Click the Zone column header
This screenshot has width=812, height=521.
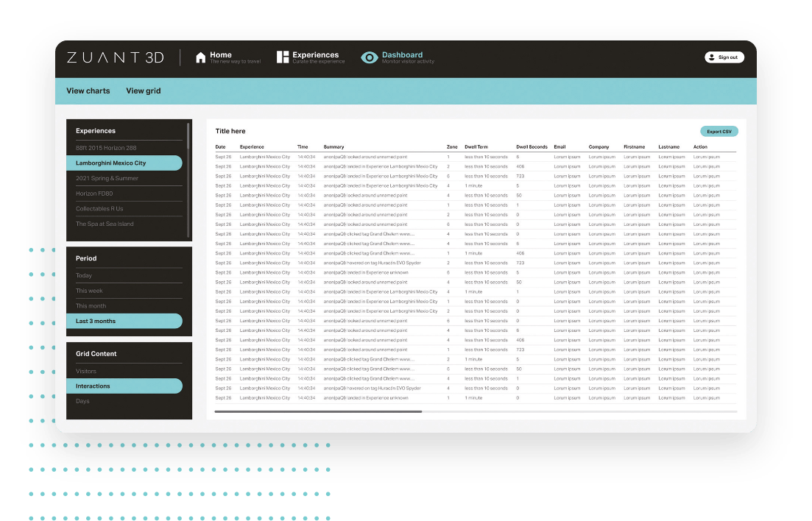pos(452,147)
